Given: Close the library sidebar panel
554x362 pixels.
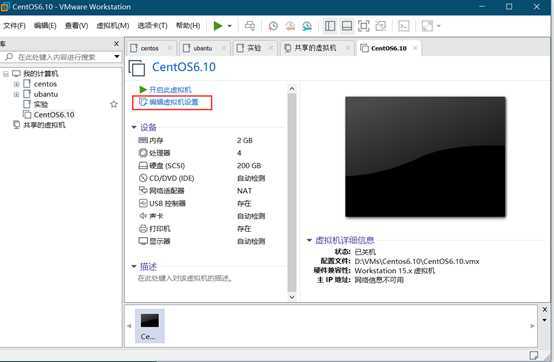Looking at the screenshot, I should tap(116, 43).
